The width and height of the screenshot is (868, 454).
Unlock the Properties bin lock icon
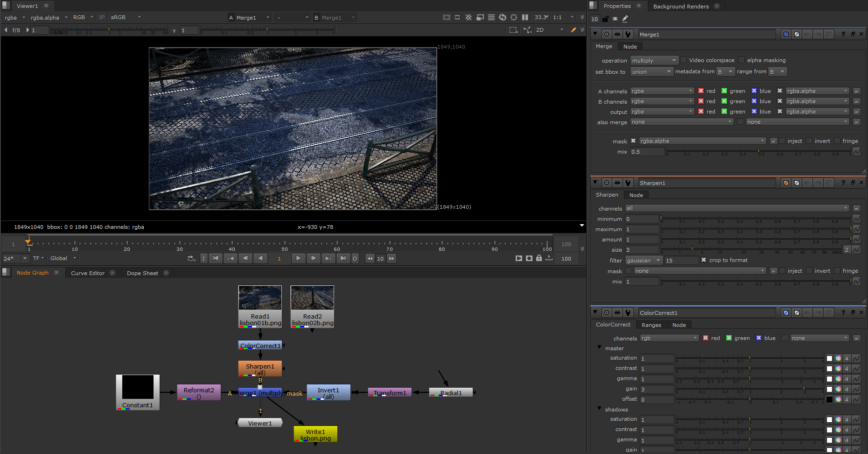605,19
